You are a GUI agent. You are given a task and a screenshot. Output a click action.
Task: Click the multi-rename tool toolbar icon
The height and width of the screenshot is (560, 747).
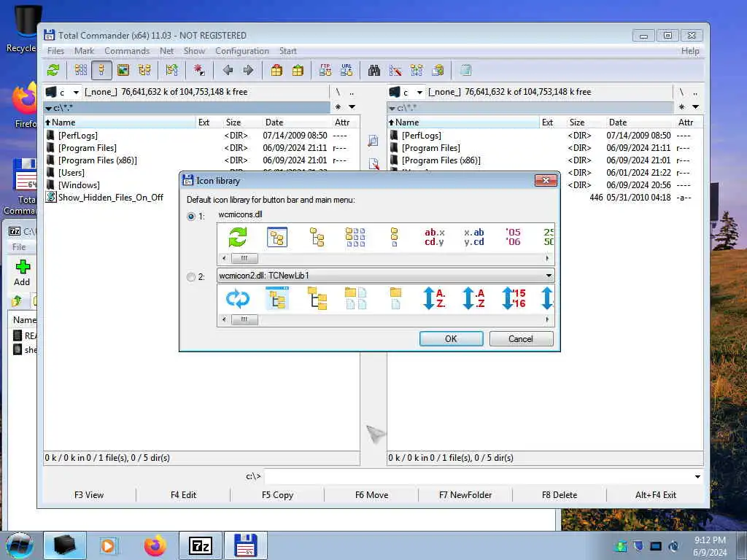[395, 71]
